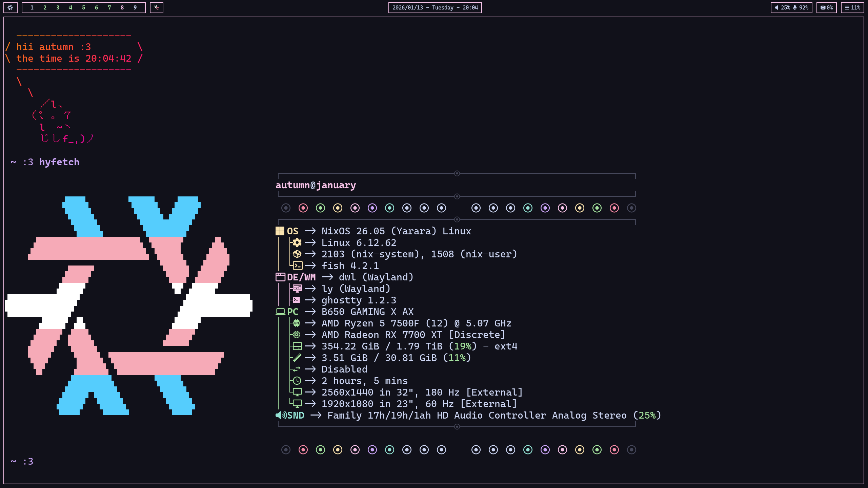Click 'NixOS 26.05 (Yarara) Linux' text
The width and height of the screenshot is (868, 488).
coord(396,231)
